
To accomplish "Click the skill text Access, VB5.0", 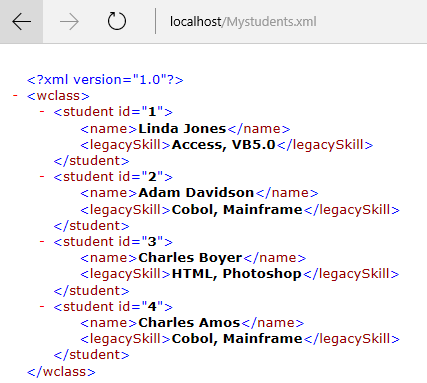I will (x=223, y=145).
